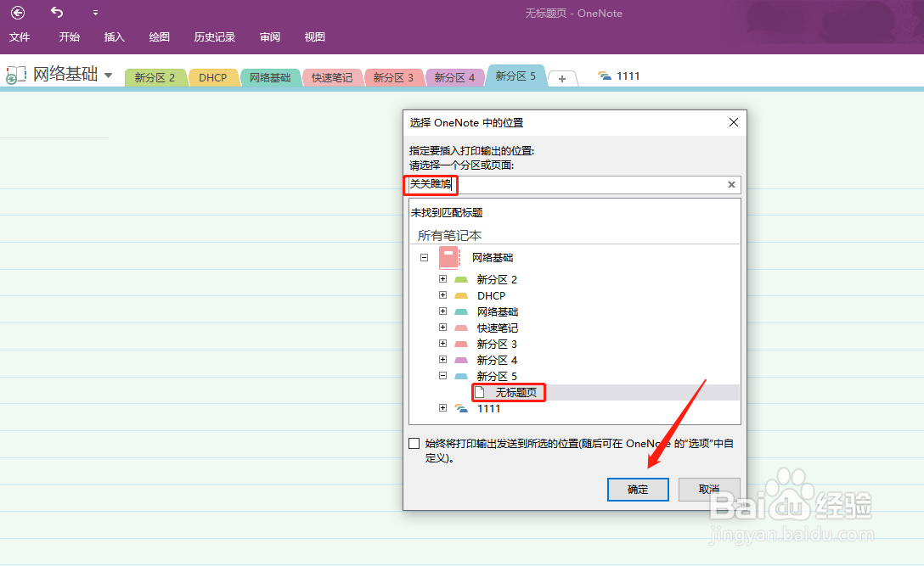Select 新分区 2 in the tree list
Screen dimensions: 924x566
click(x=497, y=279)
